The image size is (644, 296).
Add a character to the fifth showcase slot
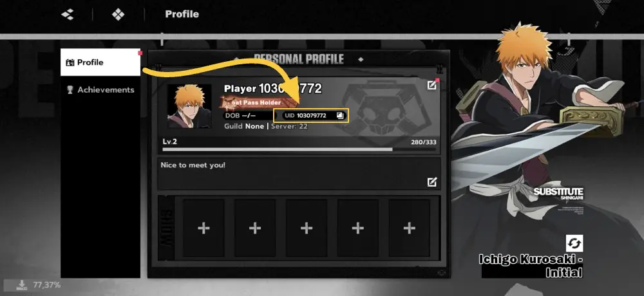pyautogui.click(x=409, y=228)
